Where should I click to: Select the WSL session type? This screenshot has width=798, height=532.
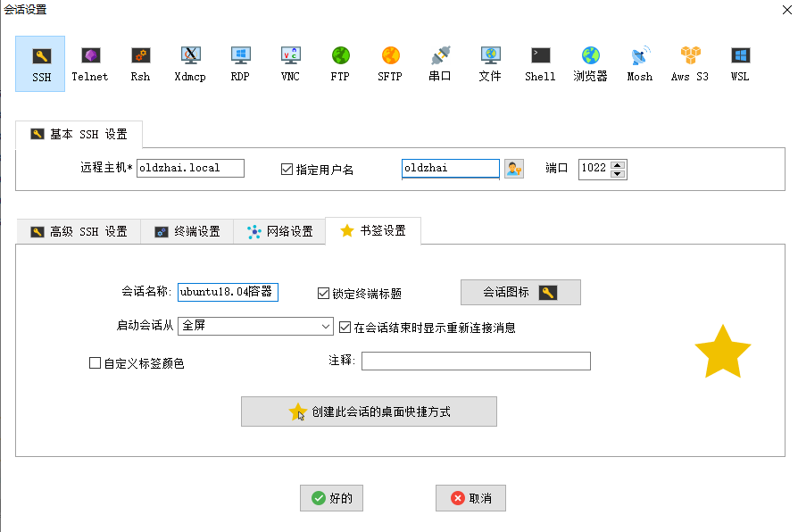click(739, 62)
